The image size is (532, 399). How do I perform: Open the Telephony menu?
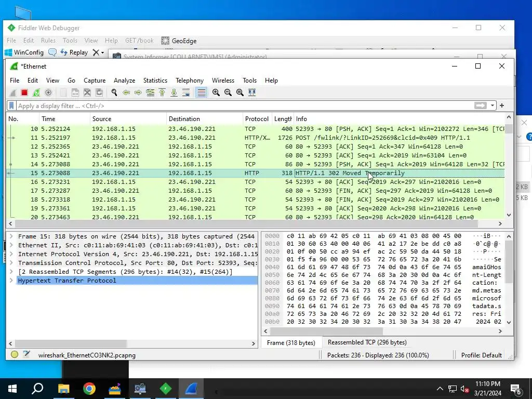click(190, 81)
